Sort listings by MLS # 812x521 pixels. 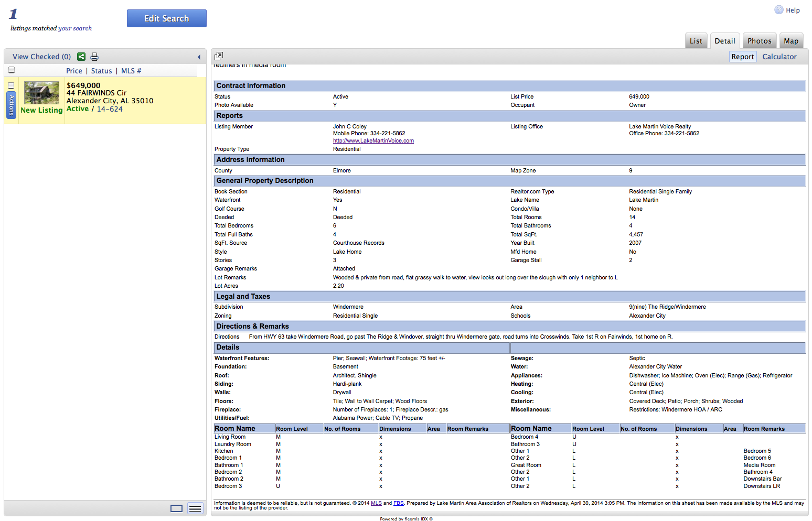(x=131, y=71)
